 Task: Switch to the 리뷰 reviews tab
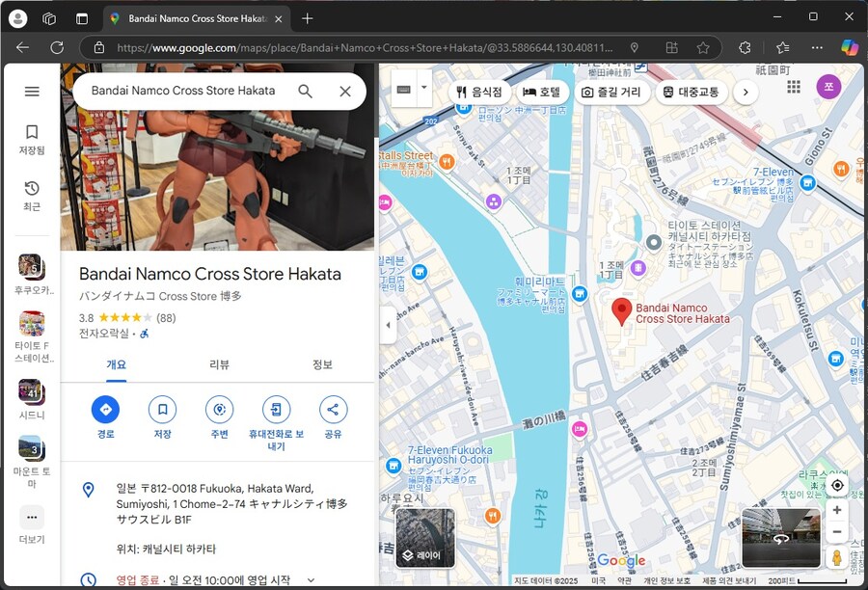(219, 364)
